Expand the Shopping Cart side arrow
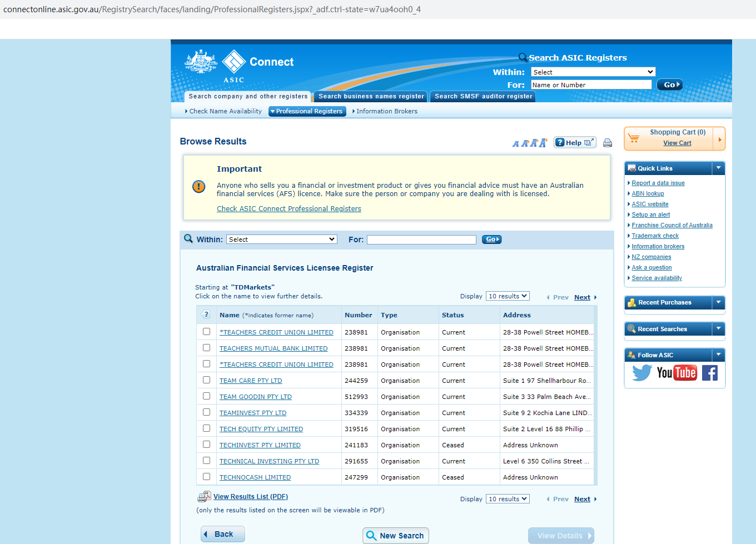This screenshot has height=544, width=756. click(719, 139)
